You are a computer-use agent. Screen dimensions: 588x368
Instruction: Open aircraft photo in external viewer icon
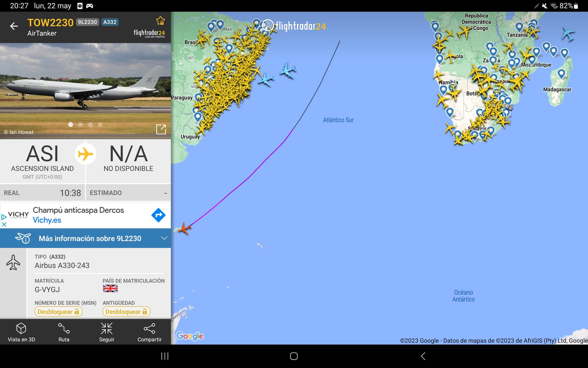(161, 129)
